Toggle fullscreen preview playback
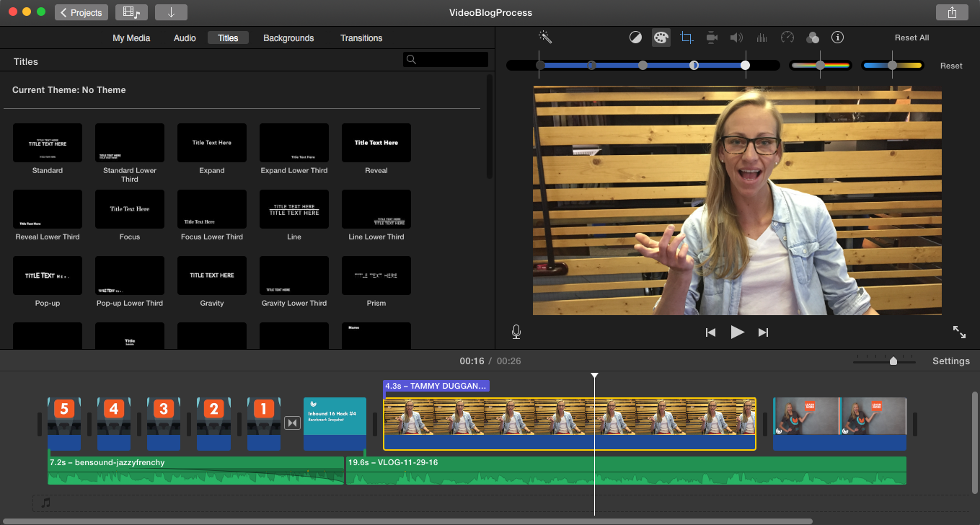The image size is (980, 525). click(x=959, y=332)
